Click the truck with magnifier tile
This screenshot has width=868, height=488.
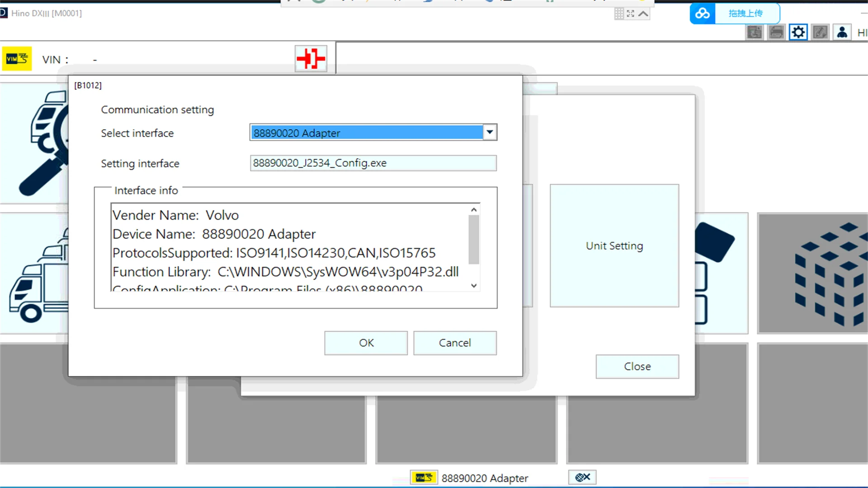pyautogui.click(x=35, y=142)
